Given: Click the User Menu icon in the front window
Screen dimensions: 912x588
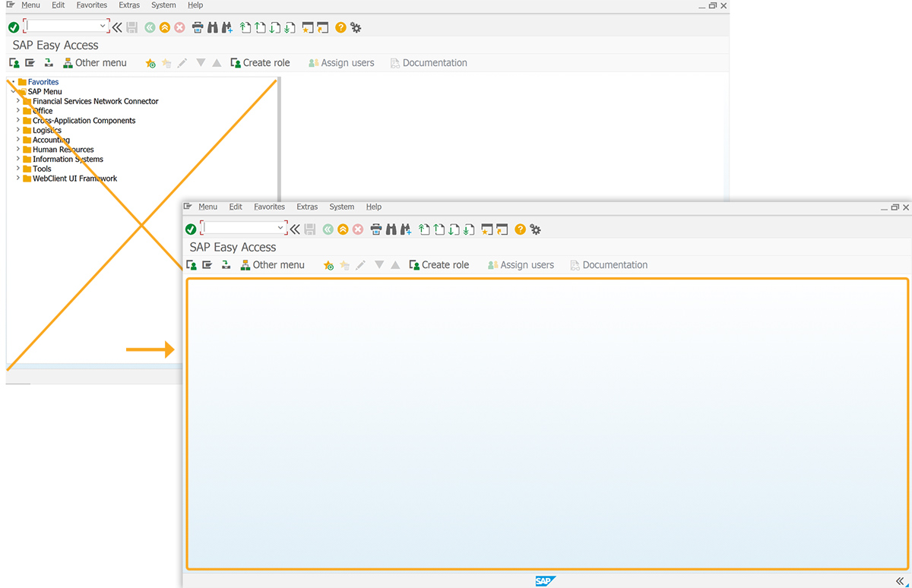Looking at the screenshot, I should (192, 265).
